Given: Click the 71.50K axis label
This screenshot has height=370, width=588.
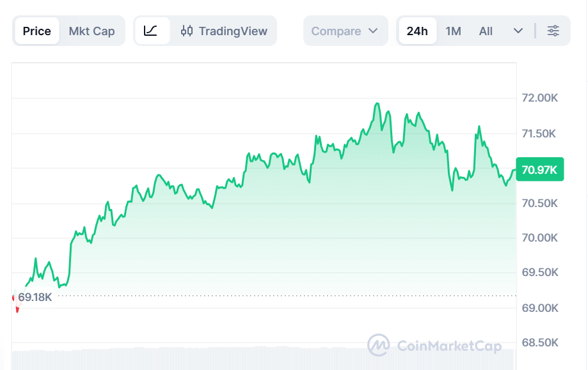Looking at the screenshot, I should click(x=540, y=134).
